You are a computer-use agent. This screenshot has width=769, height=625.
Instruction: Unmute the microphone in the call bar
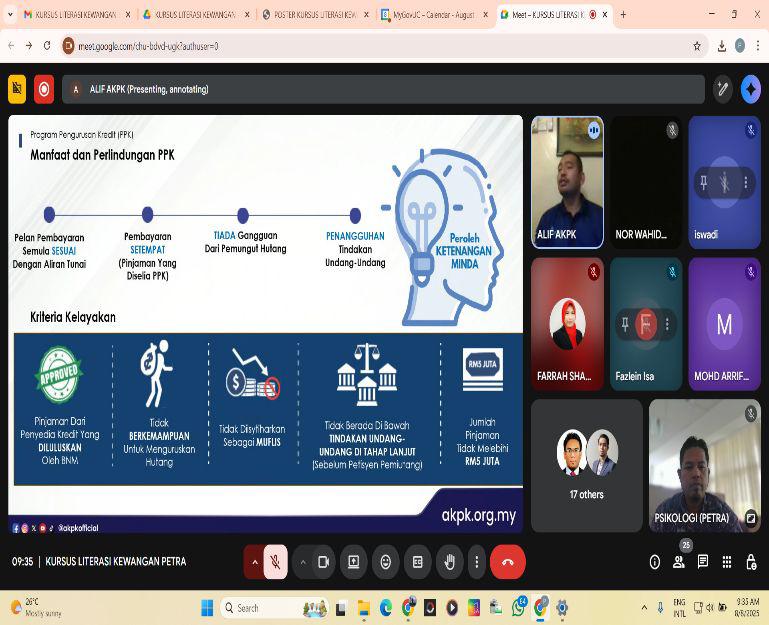click(276, 562)
